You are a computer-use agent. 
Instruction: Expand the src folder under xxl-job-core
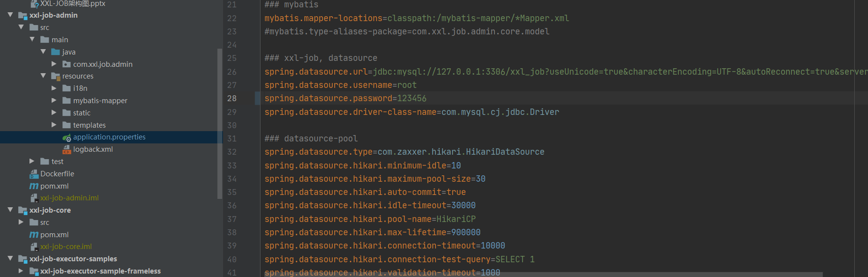click(x=21, y=222)
